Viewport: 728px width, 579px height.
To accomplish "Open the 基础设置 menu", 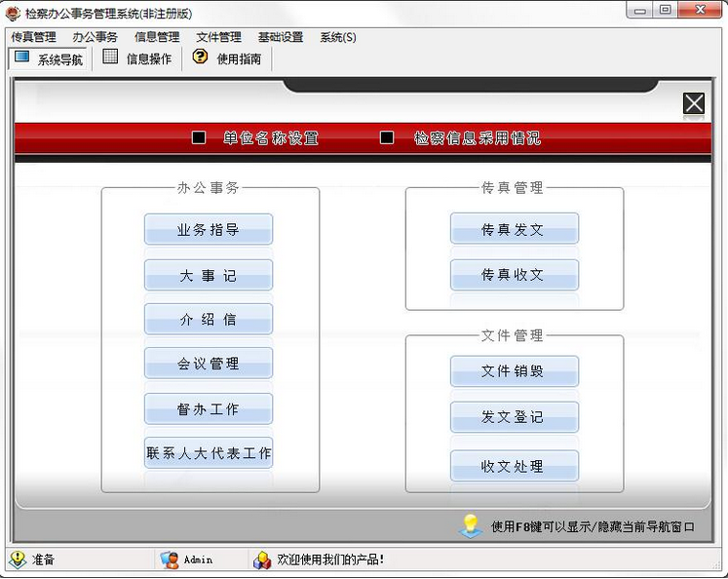I will [281, 37].
